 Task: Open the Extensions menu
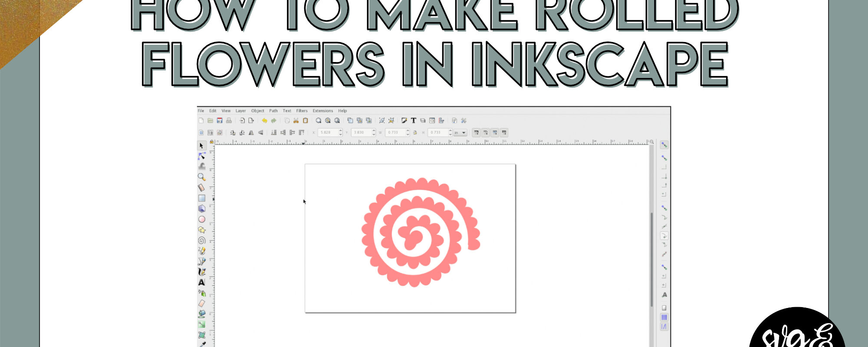(x=323, y=111)
